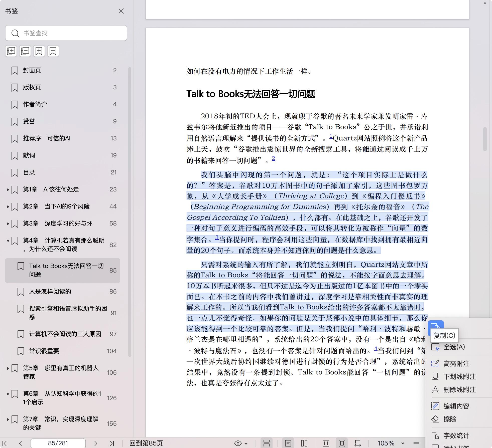Viewport: 492px width, 448px height.
Task: Go to first page icon
Action: (x=5, y=443)
